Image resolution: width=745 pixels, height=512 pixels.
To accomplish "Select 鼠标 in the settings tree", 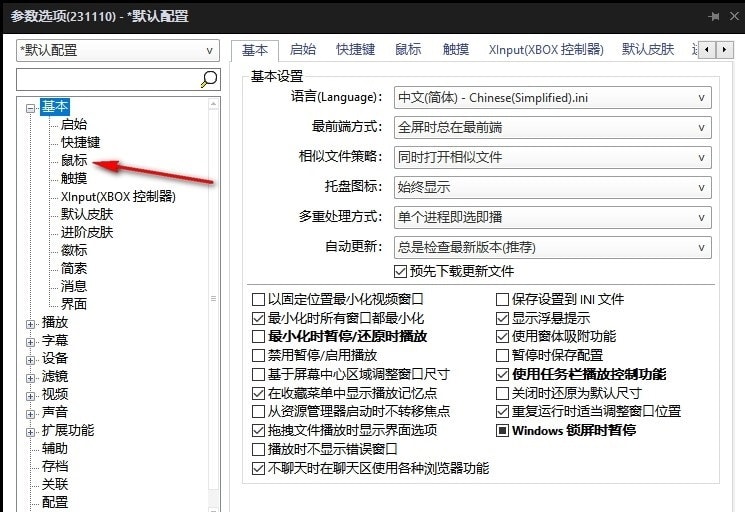I will [74, 161].
